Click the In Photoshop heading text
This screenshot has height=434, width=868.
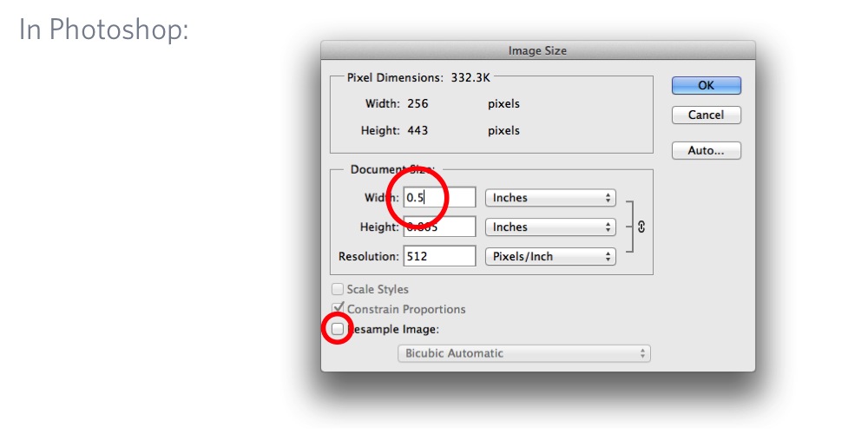104,30
